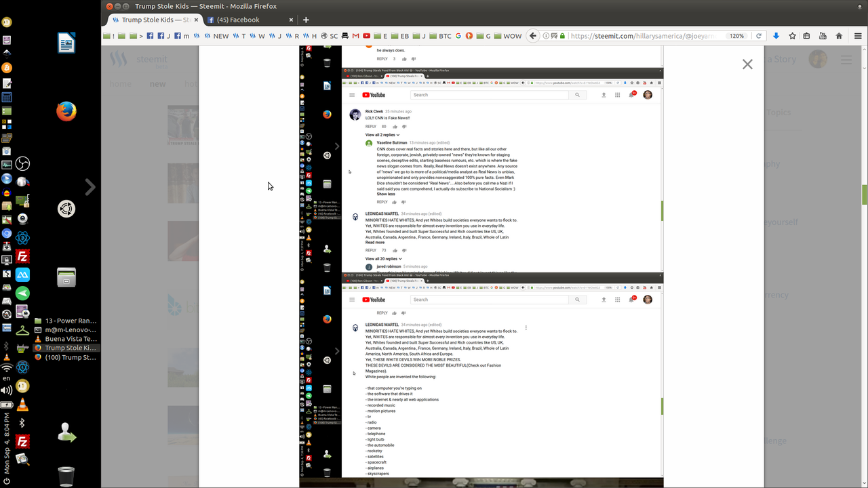Open the Firefox hamburger menu

[858, 36]
